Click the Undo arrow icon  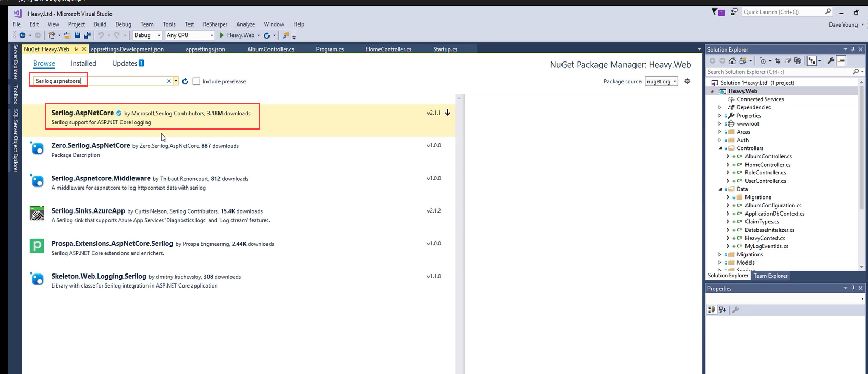pos(101,35)
